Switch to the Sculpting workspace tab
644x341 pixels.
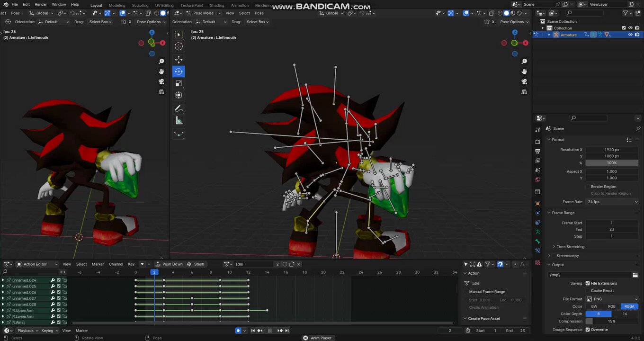coord(140,5)
